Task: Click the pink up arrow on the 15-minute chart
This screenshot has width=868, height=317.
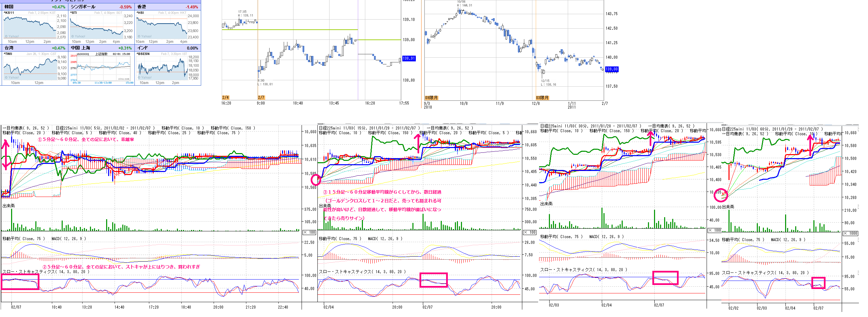Action: [x=418, y=143]
